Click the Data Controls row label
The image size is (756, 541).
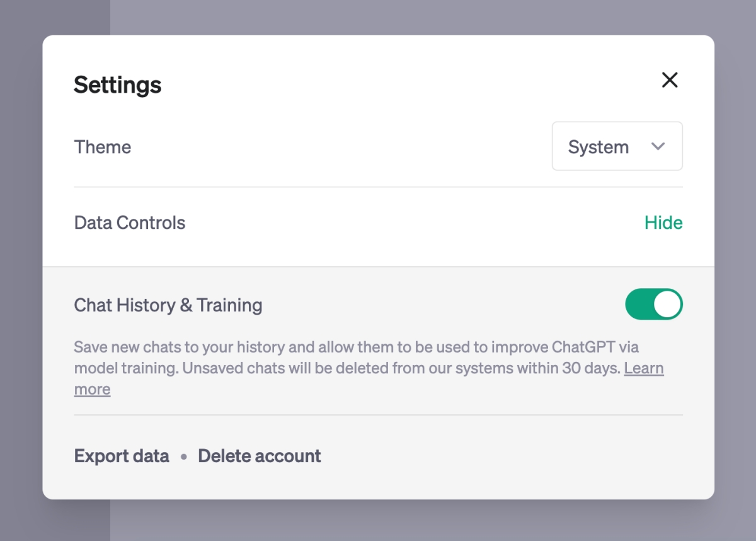pos(130,223)
